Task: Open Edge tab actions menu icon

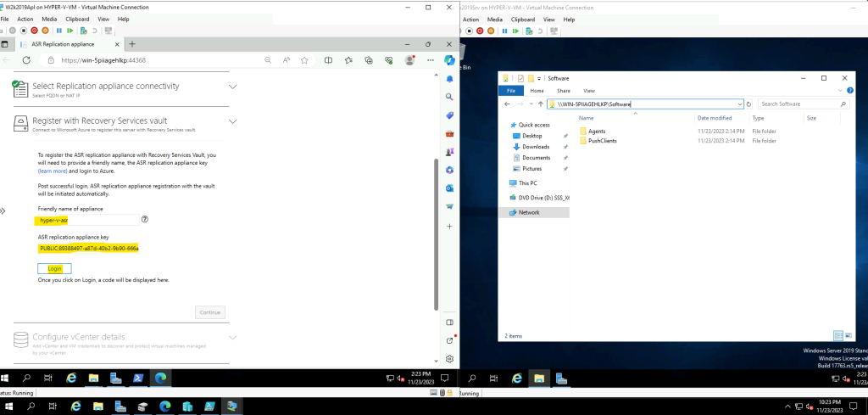Action: coord(4,44)
